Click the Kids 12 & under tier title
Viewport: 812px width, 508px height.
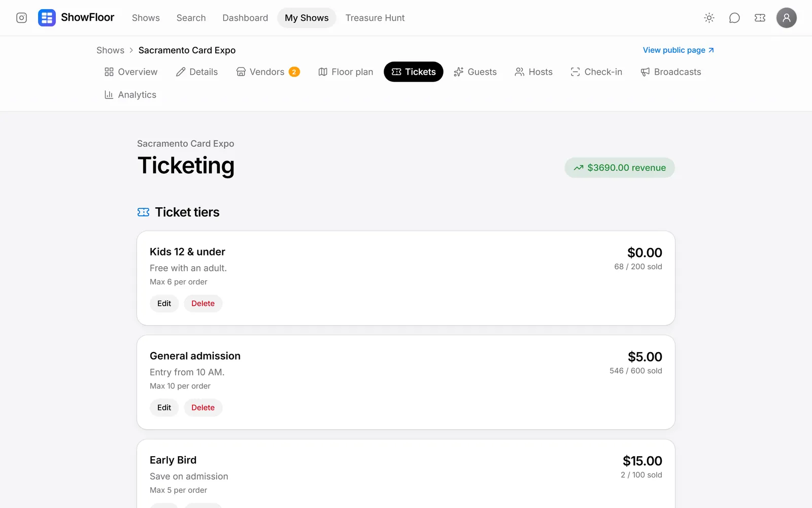click(x=187, y=251)
